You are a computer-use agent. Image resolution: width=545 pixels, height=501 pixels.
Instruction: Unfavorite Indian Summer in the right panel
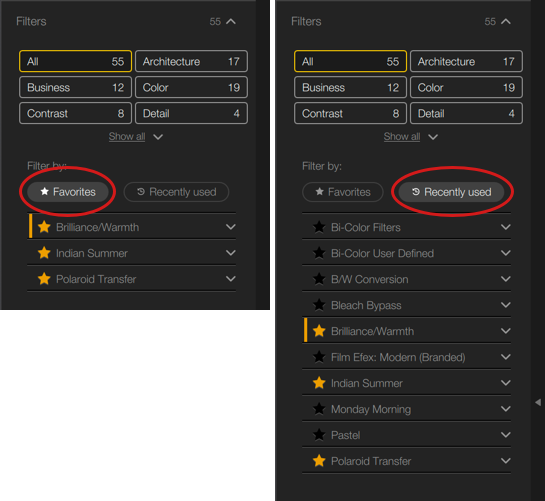(x=319, y=383)
